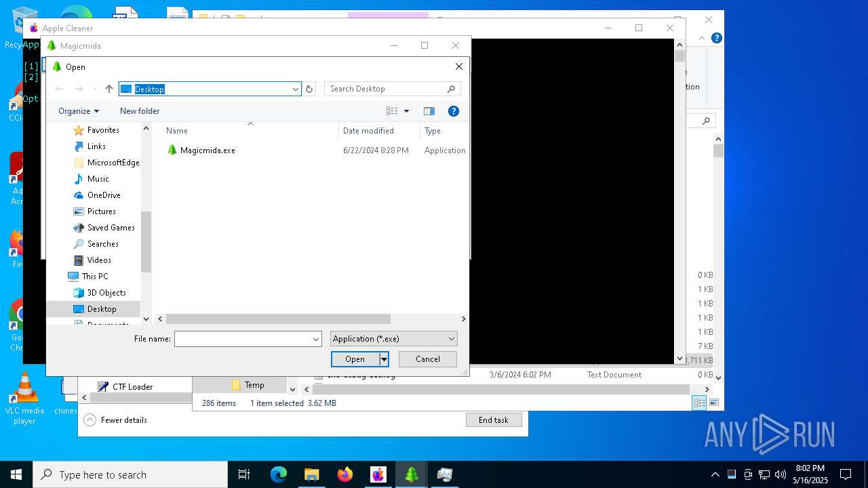The image size is (868, 488).
Task: Create a New folder
Action: pos(140,111)
